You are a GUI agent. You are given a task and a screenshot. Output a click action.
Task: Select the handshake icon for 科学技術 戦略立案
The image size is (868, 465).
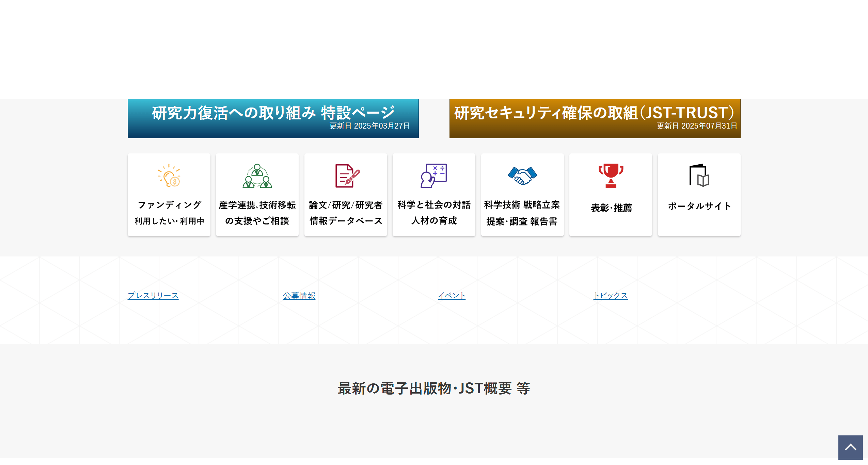click(522, 176)
